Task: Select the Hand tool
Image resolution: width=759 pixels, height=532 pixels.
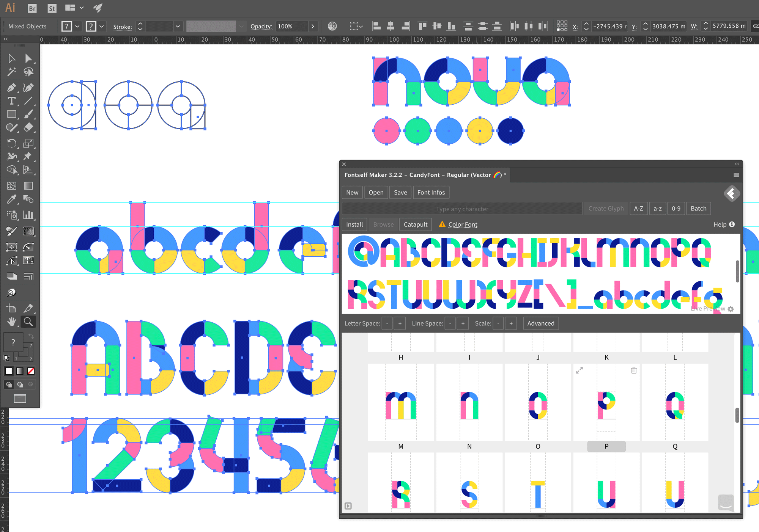Action: [x=11, y=322]
